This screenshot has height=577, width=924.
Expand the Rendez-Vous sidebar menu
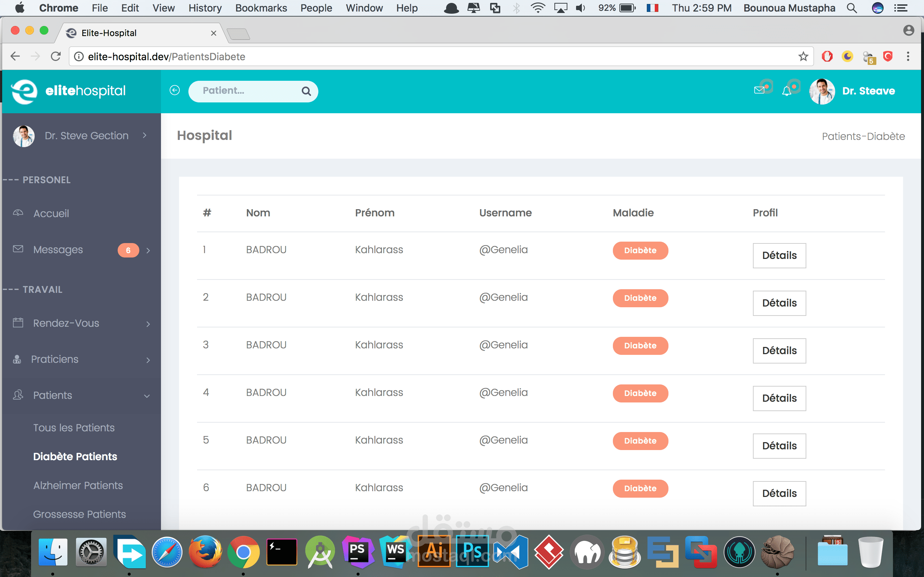(x=148, y=324)
